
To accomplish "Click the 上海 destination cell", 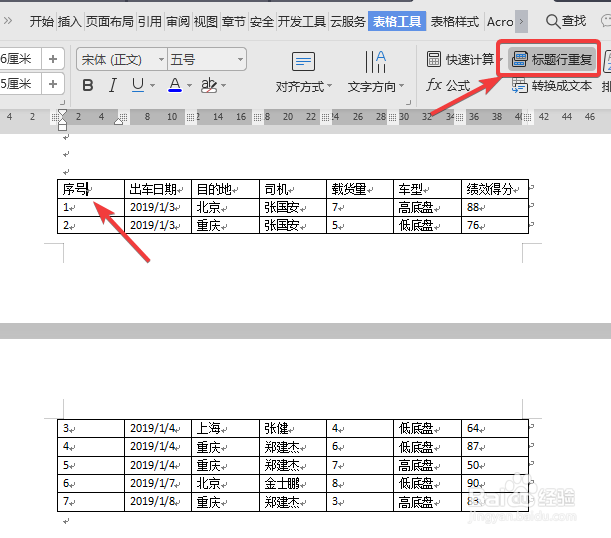I will pyautogui.click(x=225, y=428).
